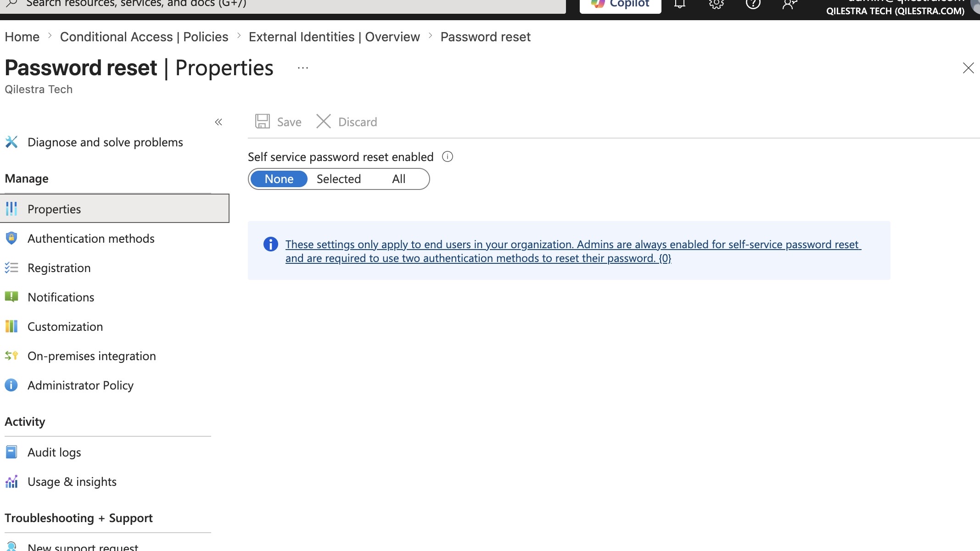Click the Qilestra Tech account name

tap(895, 11)
